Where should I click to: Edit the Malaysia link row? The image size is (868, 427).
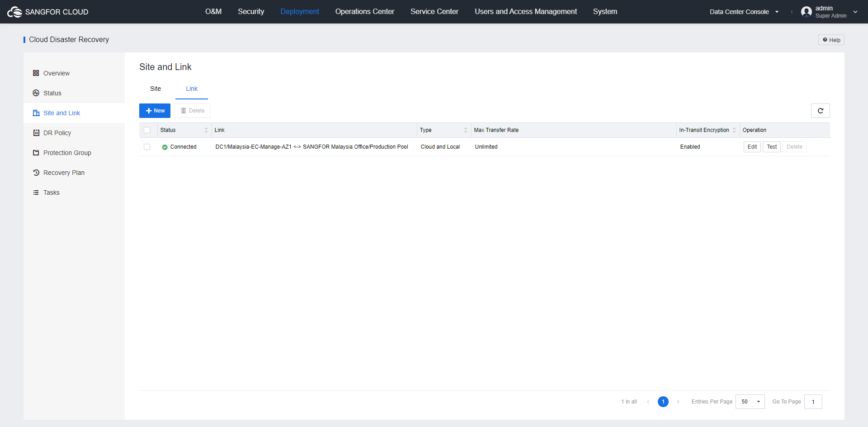click(752, 147)
